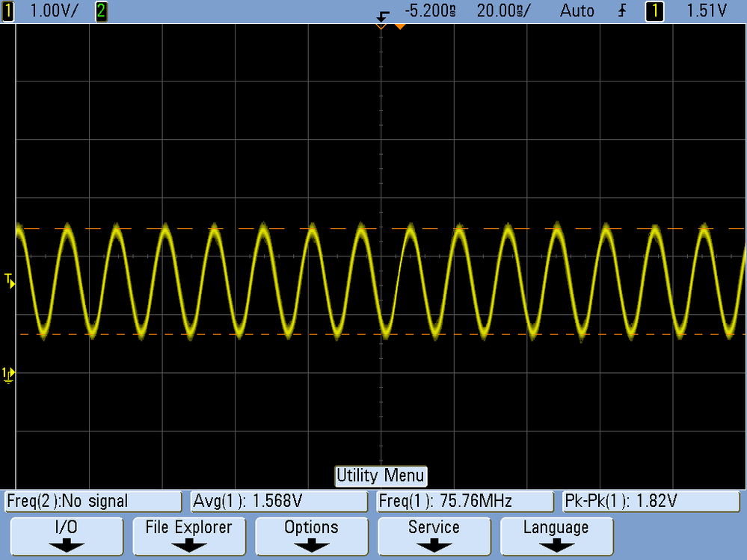The height and width of the screenshot is (560, 747).
Task: Click the hollow time reference marker
Action: pyautogui.click(x=381, y=27)
